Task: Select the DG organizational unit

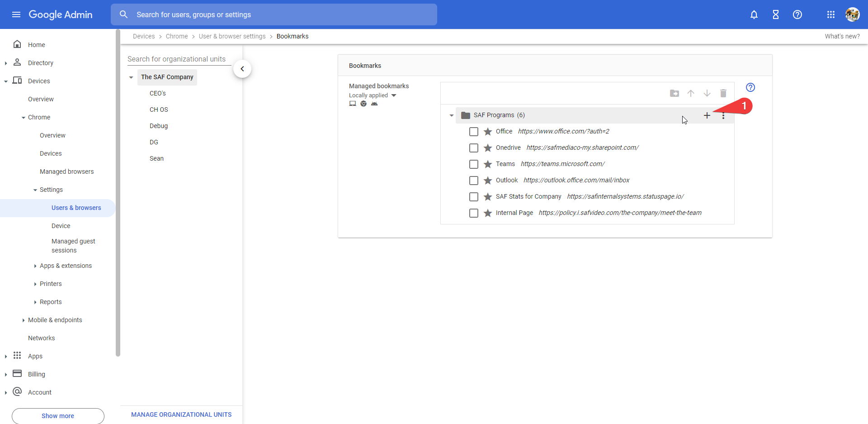Action: click(x=154, y=142)
